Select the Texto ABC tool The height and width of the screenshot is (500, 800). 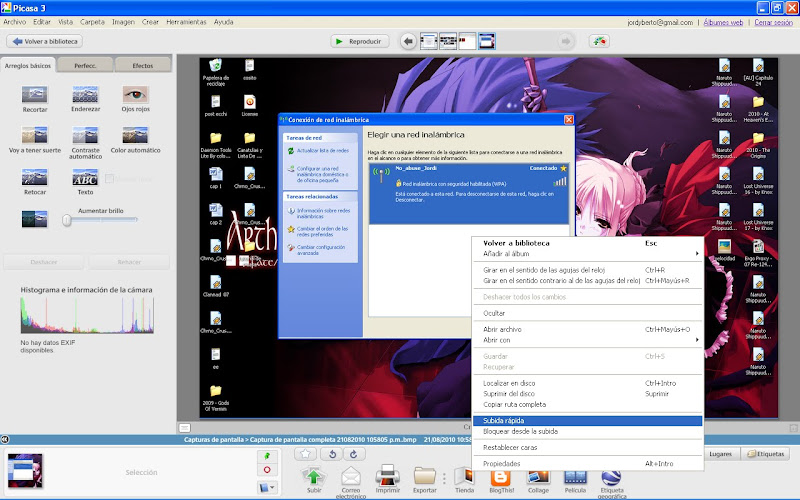click(x=85, y=178)
